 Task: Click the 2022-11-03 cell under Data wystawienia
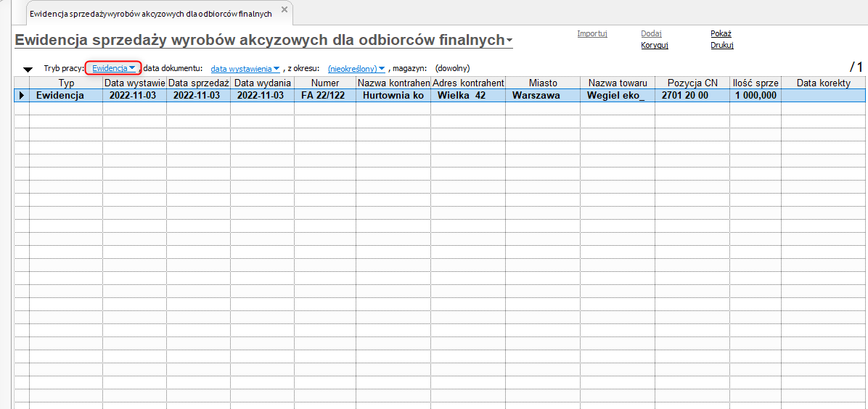pyautogui.click(x=134, y=95)
